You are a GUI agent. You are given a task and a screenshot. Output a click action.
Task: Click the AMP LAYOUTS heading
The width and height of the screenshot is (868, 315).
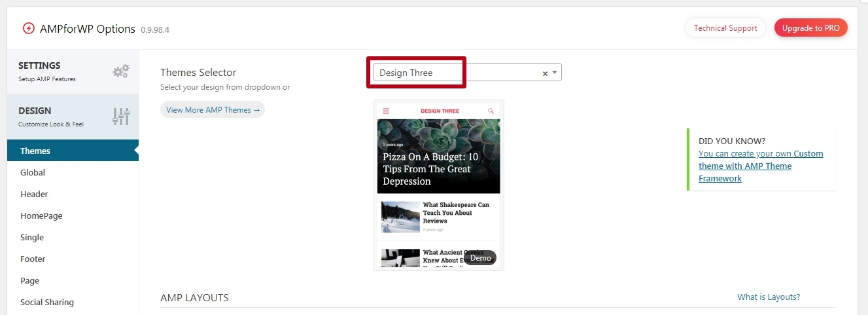pyautogui.click(x=194, y=297)
